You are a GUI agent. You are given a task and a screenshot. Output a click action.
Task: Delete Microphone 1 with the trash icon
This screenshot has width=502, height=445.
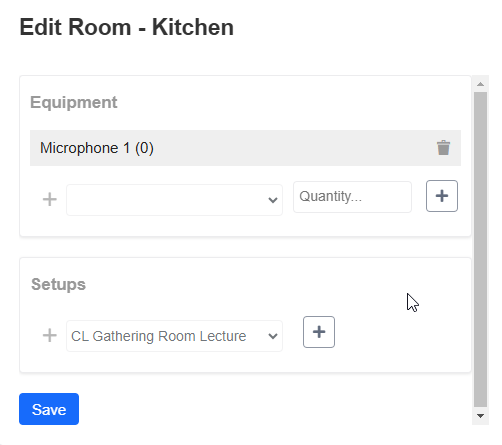tap(443, 148)
